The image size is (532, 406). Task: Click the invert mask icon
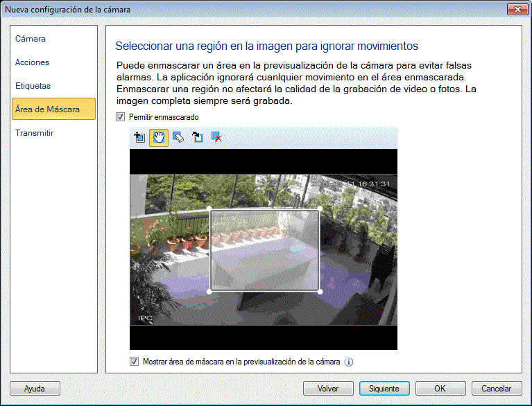[198, 137]
